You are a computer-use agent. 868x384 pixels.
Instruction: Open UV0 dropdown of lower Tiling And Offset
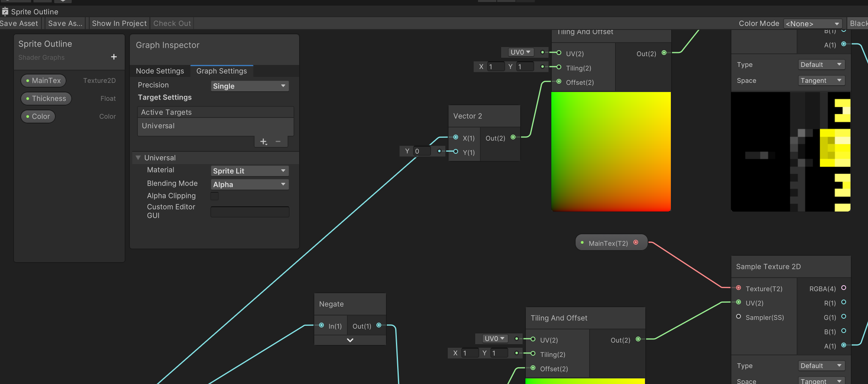(495, 339)
